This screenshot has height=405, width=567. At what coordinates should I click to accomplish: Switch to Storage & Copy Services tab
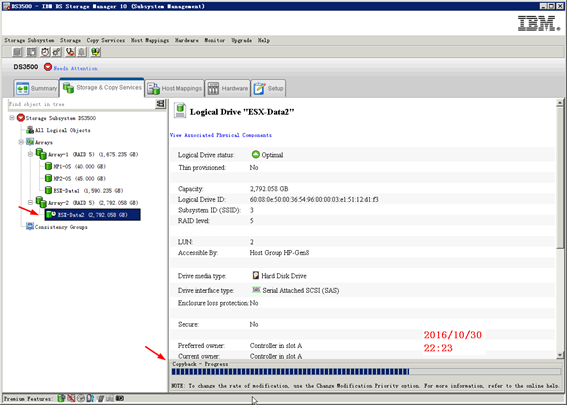(102, 88)
